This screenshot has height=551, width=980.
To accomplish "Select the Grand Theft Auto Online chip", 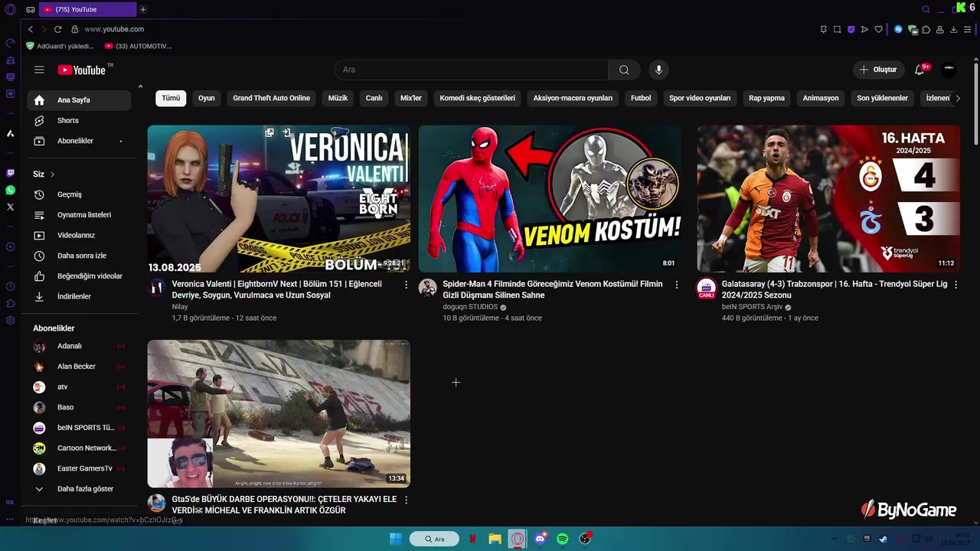I will click(272, 98).
